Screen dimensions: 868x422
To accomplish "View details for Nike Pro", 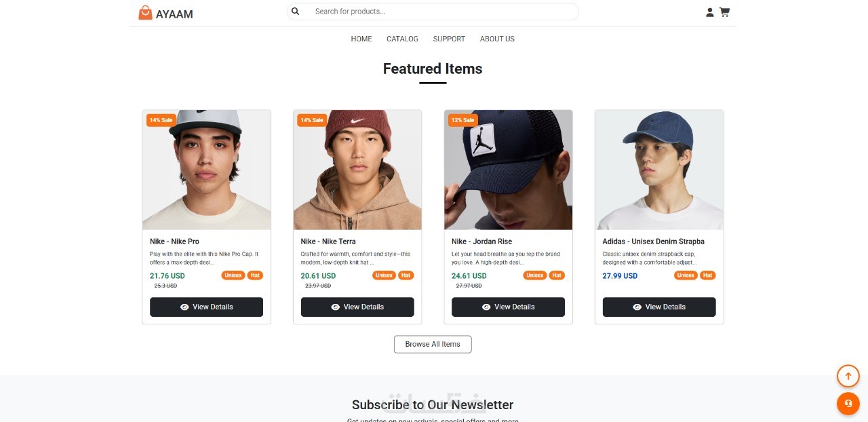I will (206, 307).
